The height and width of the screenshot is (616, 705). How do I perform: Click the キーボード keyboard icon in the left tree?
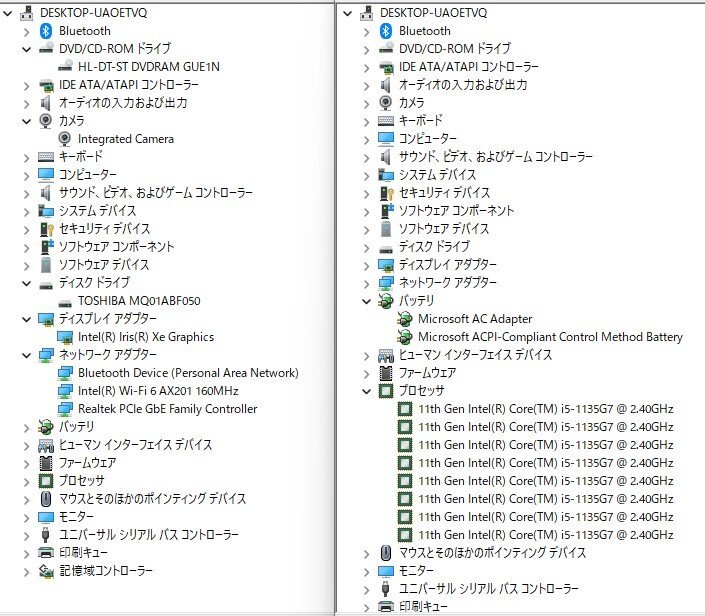coord(46,157)
